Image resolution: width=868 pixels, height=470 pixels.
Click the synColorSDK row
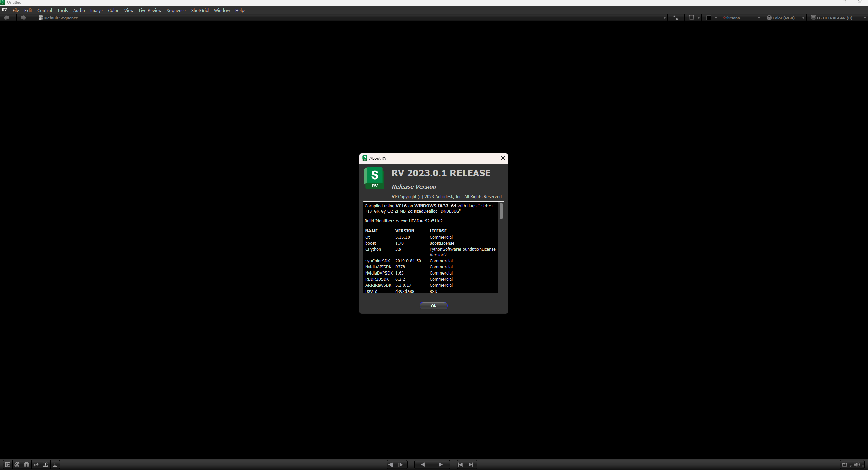(409, 261)
